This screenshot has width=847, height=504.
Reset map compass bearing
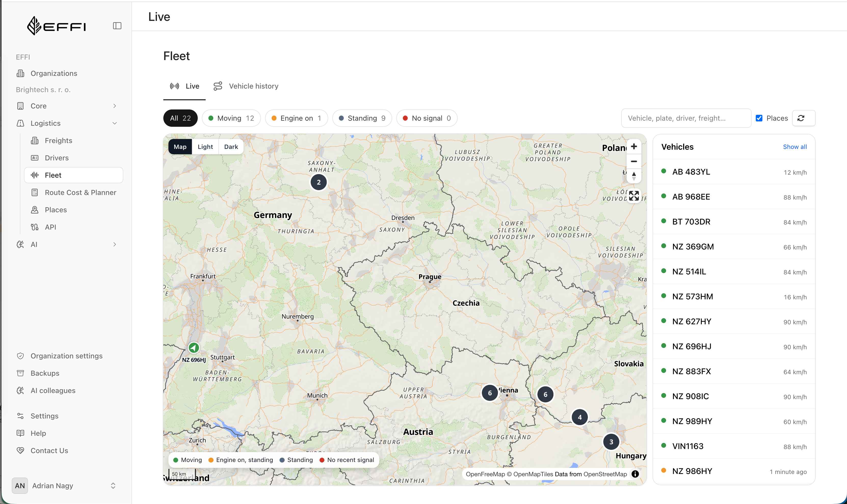click(633, 176)
